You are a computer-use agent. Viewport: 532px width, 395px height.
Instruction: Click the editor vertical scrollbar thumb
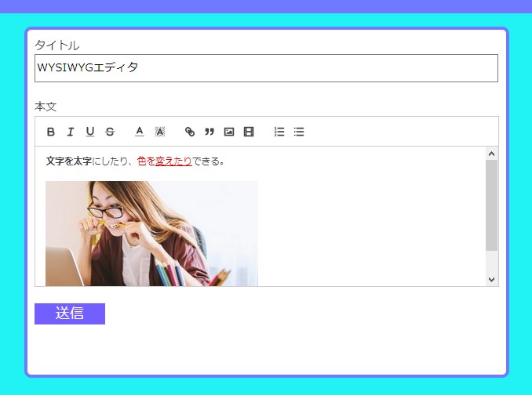(x=492, y=205)
